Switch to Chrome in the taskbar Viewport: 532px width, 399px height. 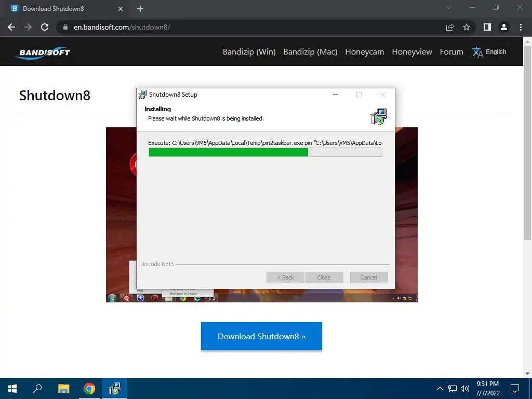pyautogui.click(x=89, y=389)
